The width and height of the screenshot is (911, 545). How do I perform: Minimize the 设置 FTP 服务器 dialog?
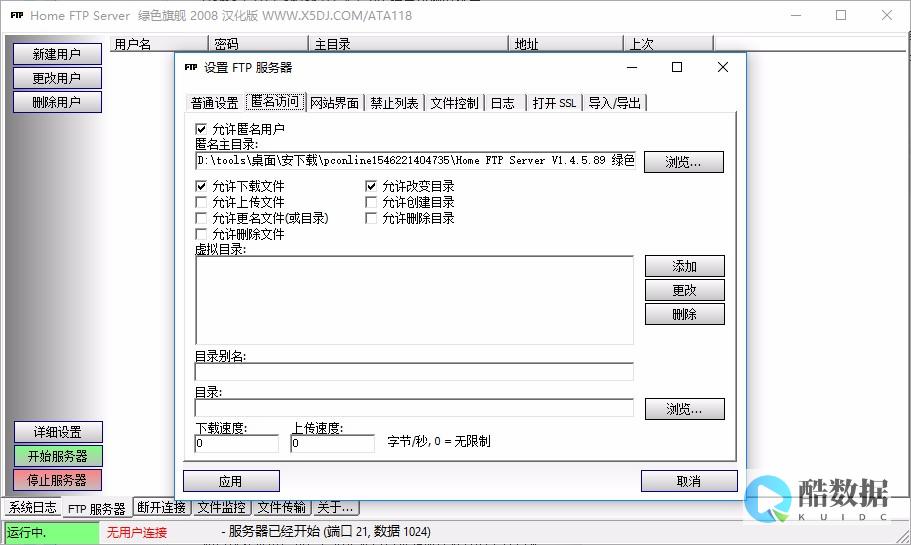point(632,67)
